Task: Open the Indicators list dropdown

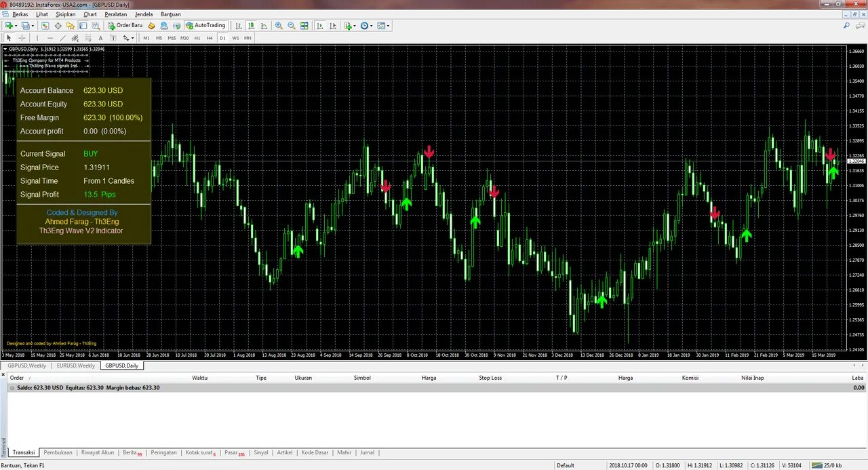Action: (x=350, y=26)
